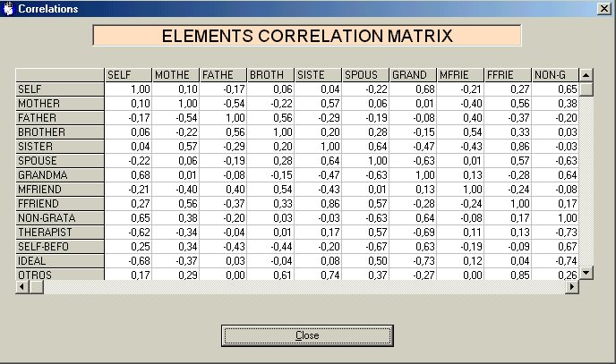Select the NON-G column header
Viewport: 616px width, 364px height.
555,74
